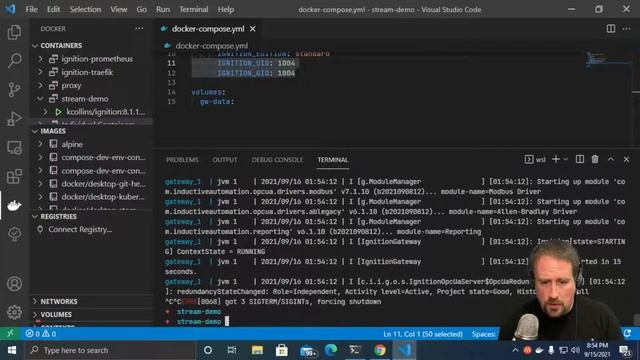Select the docker-compose.yml editor tab
The height and width of the screenshot is (360, 640).
point(207,29)
